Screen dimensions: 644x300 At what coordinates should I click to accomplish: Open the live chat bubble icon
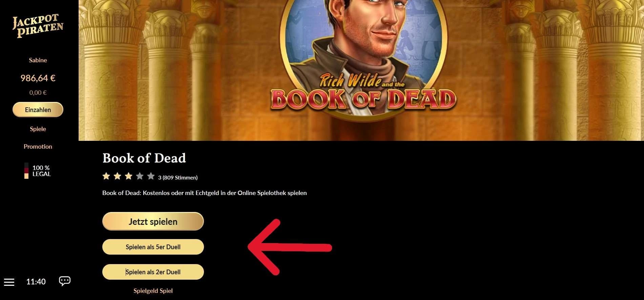pos(65,281)
